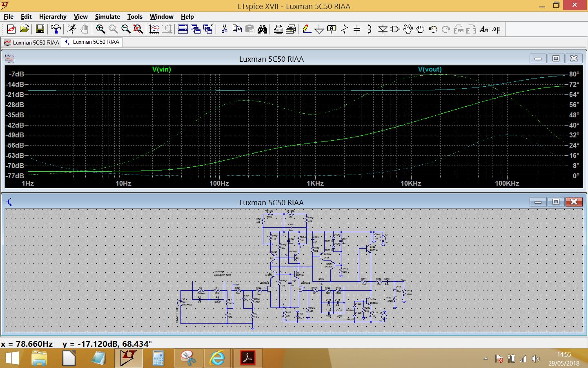Select the Zoom in magnifier tool

coord(100,29)
